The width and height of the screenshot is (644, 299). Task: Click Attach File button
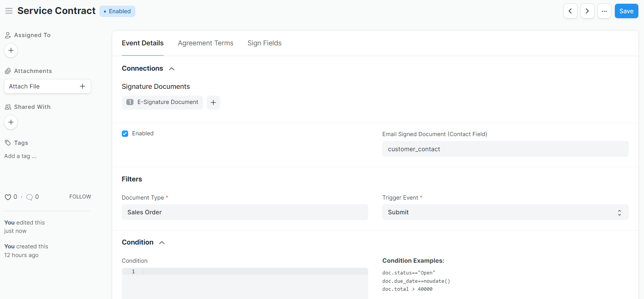click(x=47, y=86)
